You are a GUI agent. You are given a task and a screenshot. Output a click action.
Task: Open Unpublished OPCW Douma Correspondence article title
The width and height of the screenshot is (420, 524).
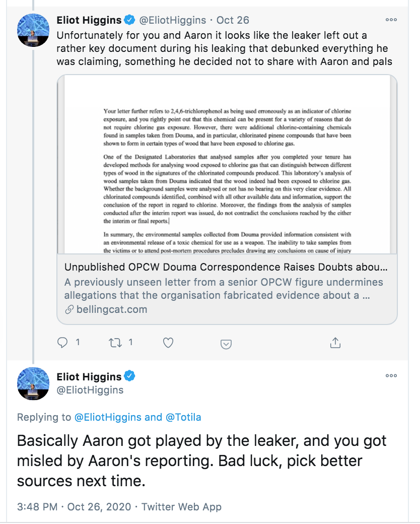tap(226, 267)
